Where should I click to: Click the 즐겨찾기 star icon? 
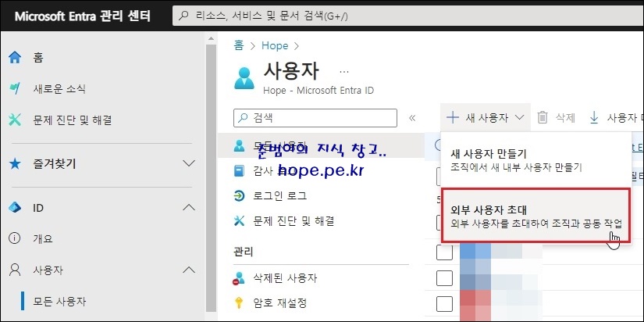15,164
